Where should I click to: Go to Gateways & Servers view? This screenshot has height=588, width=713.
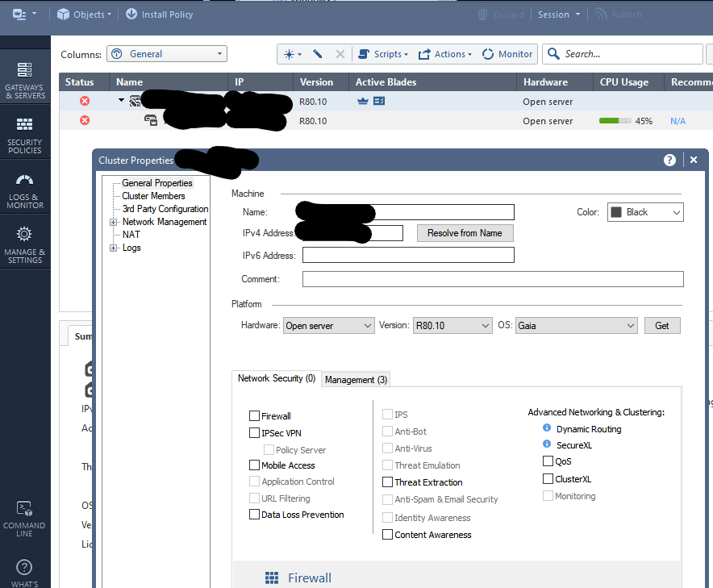25,81
